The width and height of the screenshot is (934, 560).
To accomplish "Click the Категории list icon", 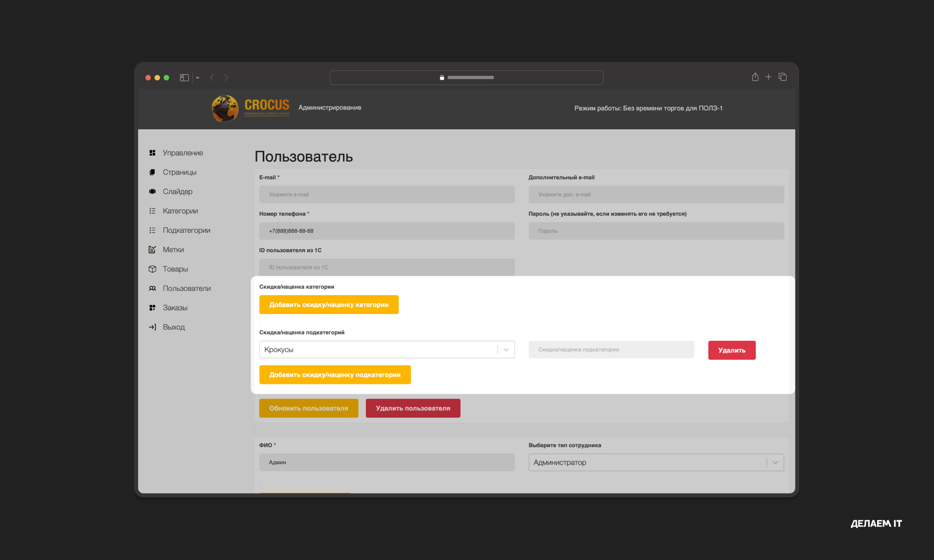I will tap(152, 211).
